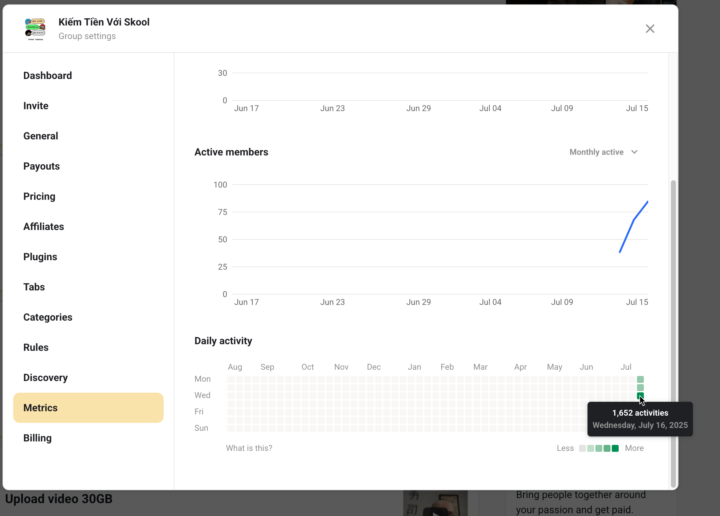Go to the Invite section

click(x=36, y=106)
